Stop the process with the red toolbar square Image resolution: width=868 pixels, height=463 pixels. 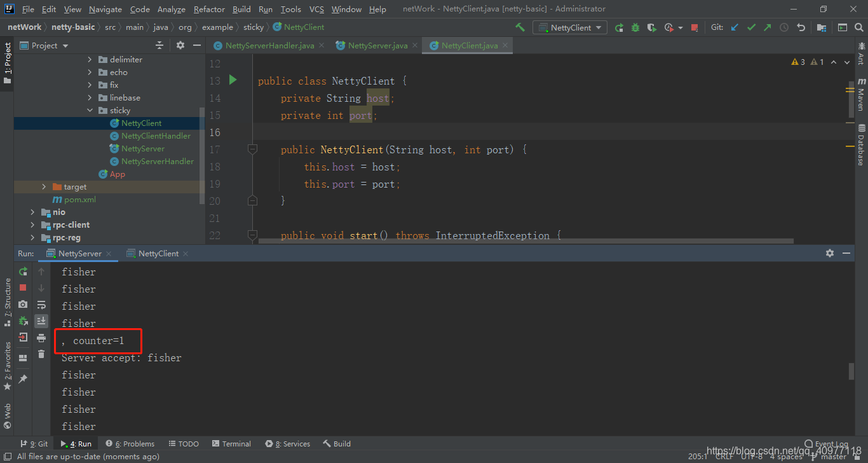click(695, 27)
